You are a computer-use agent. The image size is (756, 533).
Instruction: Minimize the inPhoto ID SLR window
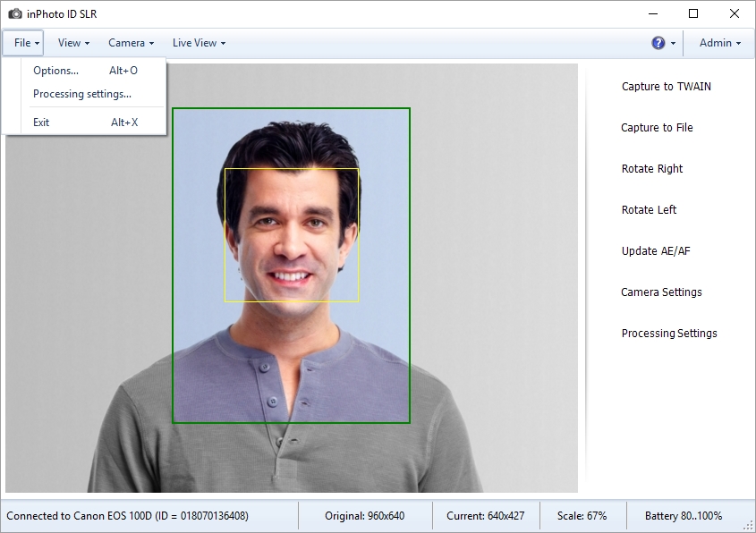pyautogui.click(x=653, y=13)
